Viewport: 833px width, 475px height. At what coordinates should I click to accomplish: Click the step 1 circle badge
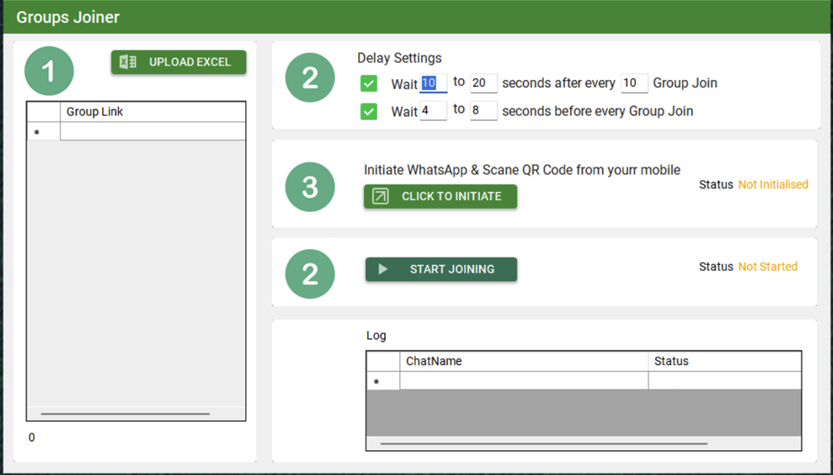(49, 72)
